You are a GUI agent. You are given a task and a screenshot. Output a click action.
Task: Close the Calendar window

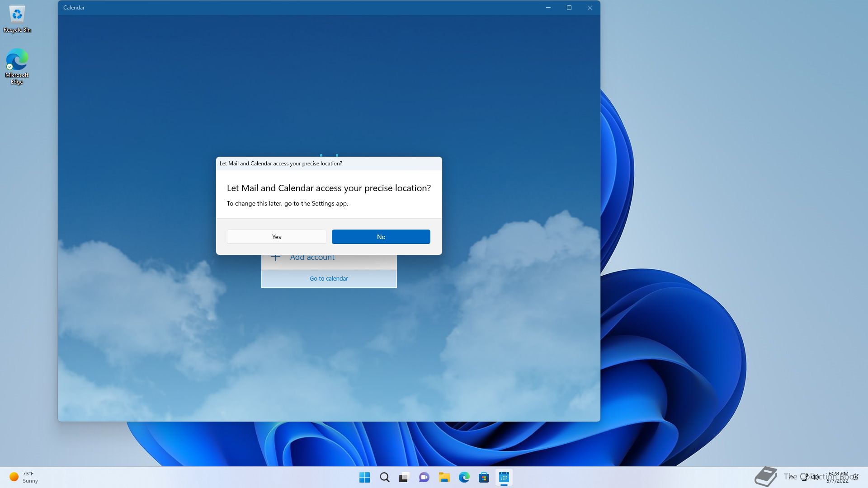point(590,8)
